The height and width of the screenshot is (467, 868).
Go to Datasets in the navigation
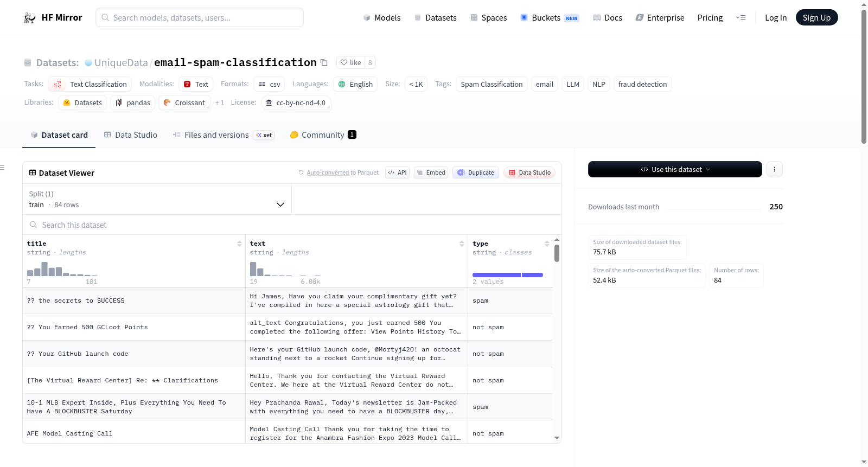[436, 18]
